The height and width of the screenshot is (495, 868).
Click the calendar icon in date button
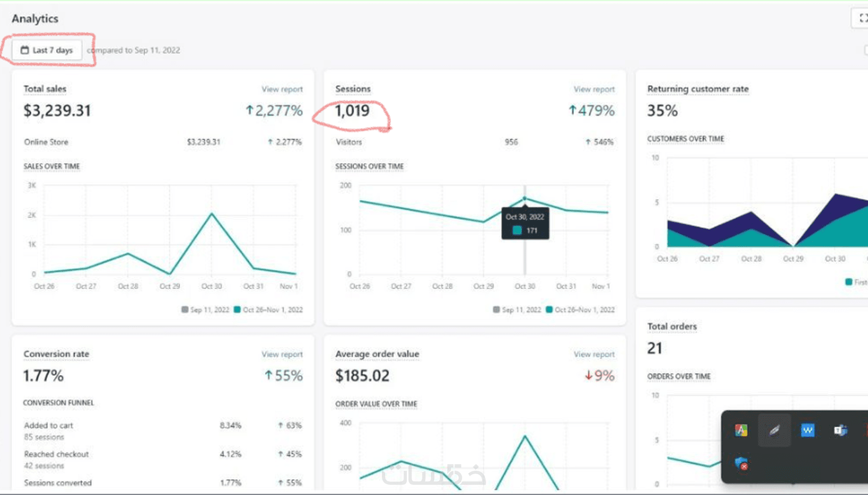click(25, 50)
